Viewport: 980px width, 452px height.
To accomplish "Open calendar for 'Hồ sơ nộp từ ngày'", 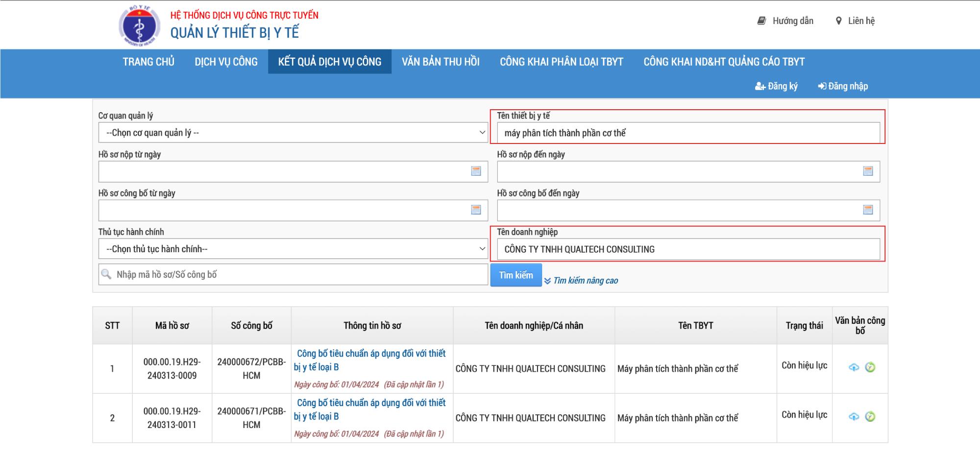I will coord(476,171).
